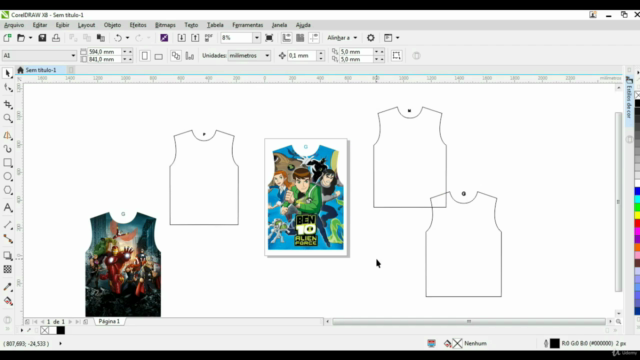Toggle apply layout to current page only
This screenshot has height=360, width=640.
(189, 56)
